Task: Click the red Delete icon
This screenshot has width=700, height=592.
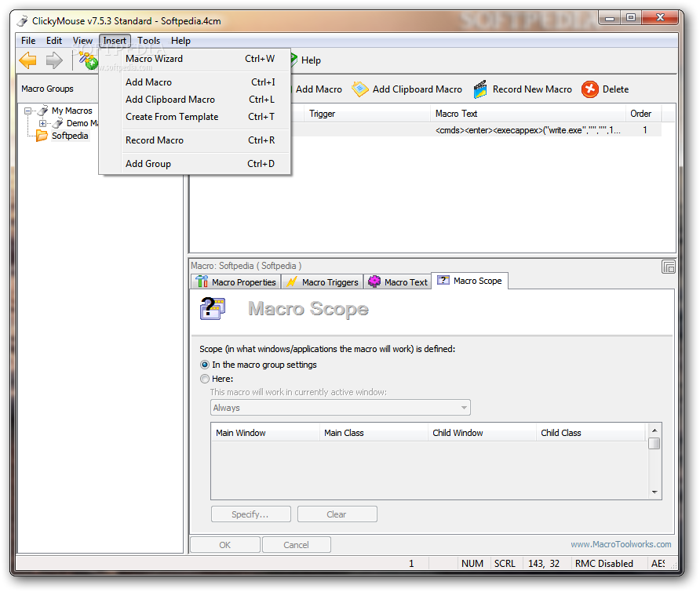Action: 589,89
